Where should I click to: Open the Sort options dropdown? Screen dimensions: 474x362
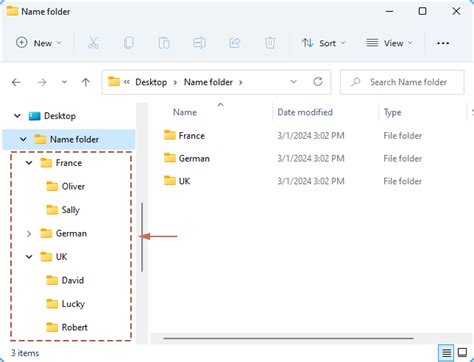[323, 43]
